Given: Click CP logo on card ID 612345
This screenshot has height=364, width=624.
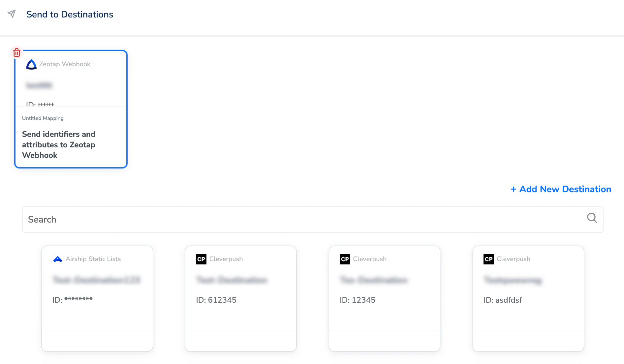Looking at the screenshot, I should (x=201, y=259).
